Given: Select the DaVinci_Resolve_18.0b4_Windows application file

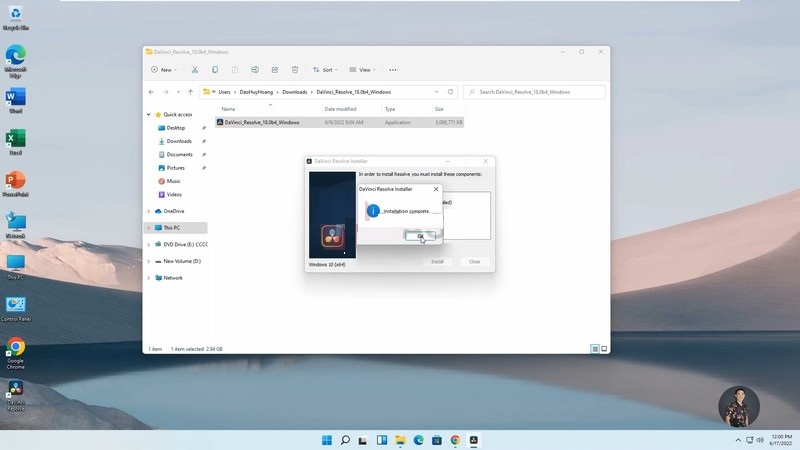Looking at the screenshot, I should point(339,122).
